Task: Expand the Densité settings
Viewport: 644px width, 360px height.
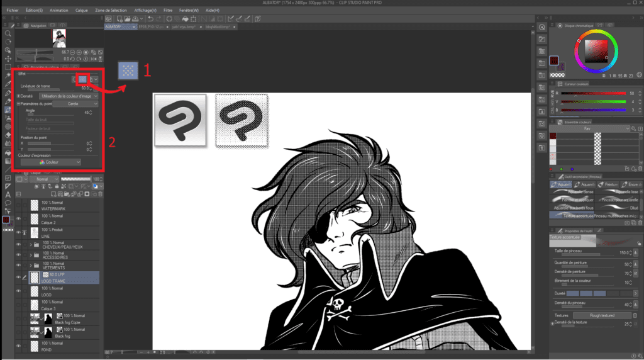Action: click(x=18, y=96)
